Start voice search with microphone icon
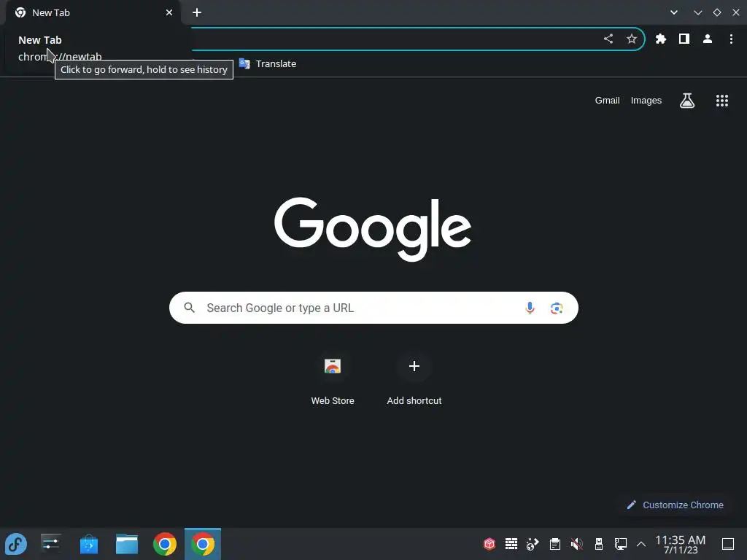 point(530,308)
